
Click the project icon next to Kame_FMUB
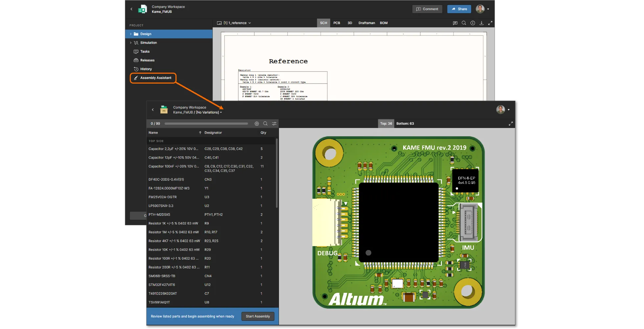[143, 9]
